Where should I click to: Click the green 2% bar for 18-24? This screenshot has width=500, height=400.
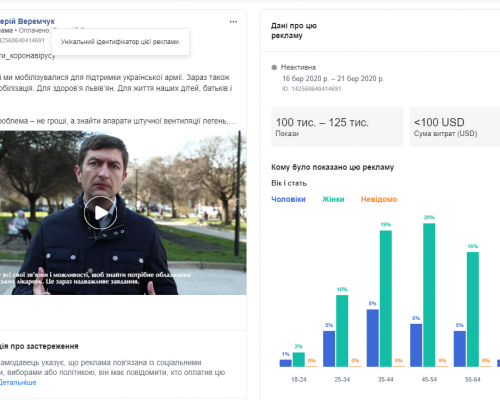tap(299, 360)
